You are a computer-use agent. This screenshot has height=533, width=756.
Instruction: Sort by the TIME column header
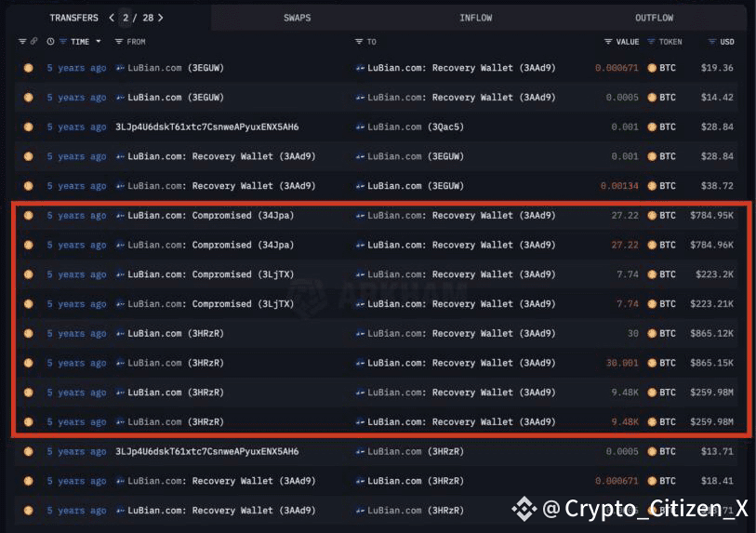point(80,42)
